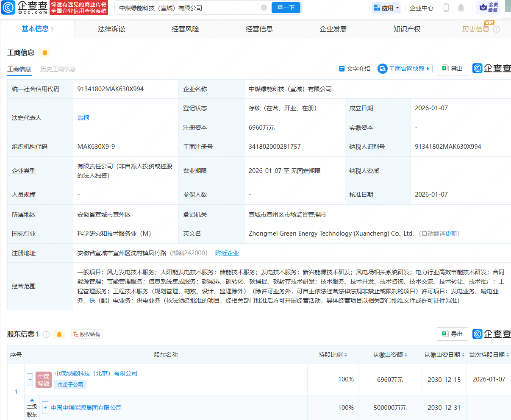Image resolution: width=511 pixels, height=420 pixels.
Task: Export shareholder info via 导出 button
Action: click(x=452, y=334)
